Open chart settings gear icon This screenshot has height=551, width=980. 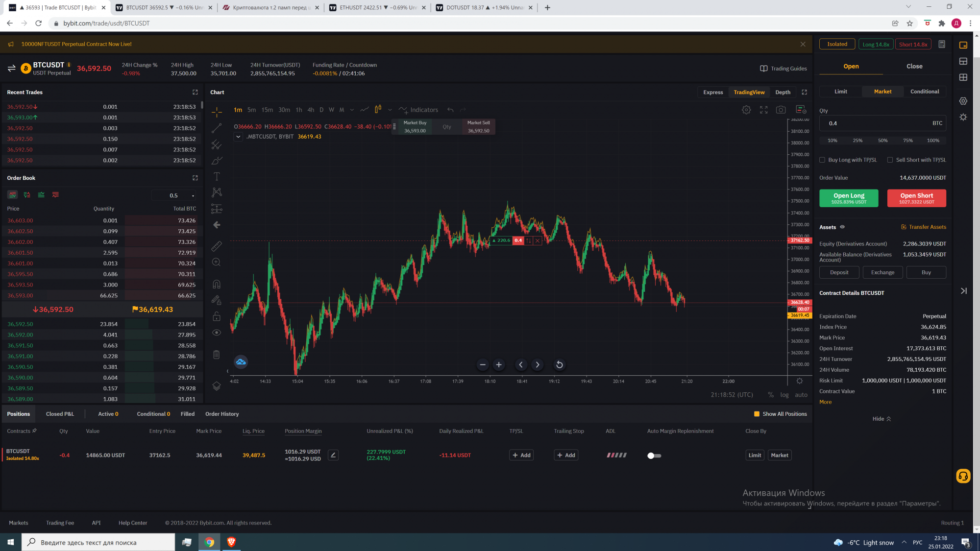click(x=746, y=110)
